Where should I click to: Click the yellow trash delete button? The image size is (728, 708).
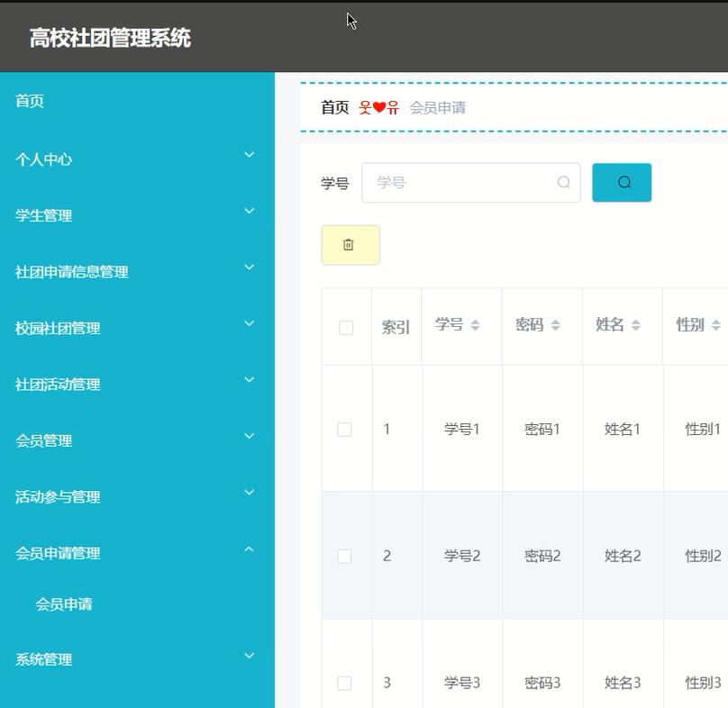[350, 245]
